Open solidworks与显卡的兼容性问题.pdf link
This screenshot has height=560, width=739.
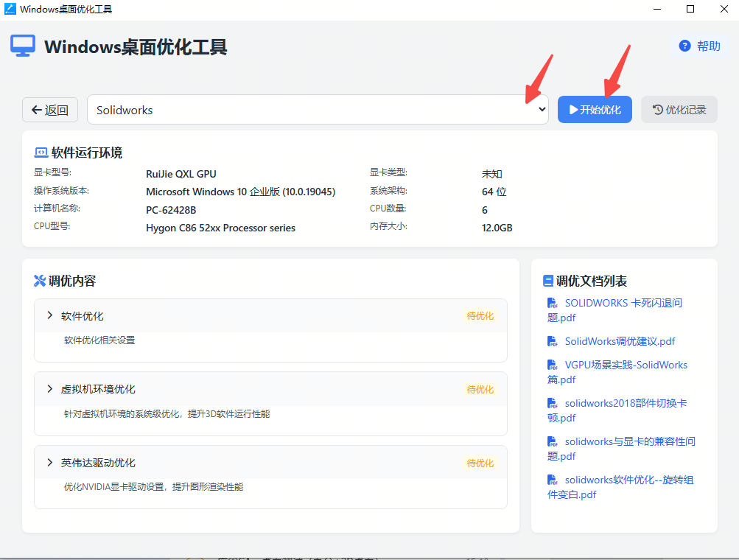[628, 449]
